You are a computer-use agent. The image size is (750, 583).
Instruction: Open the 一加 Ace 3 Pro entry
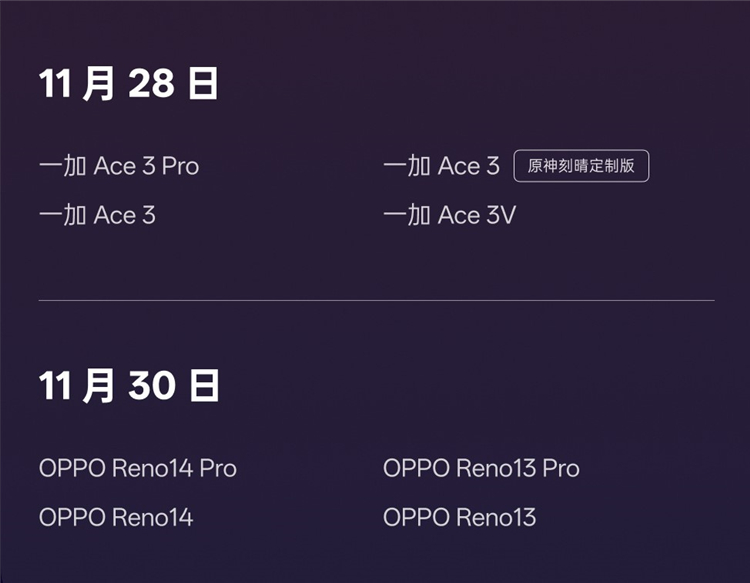(119, 166)
